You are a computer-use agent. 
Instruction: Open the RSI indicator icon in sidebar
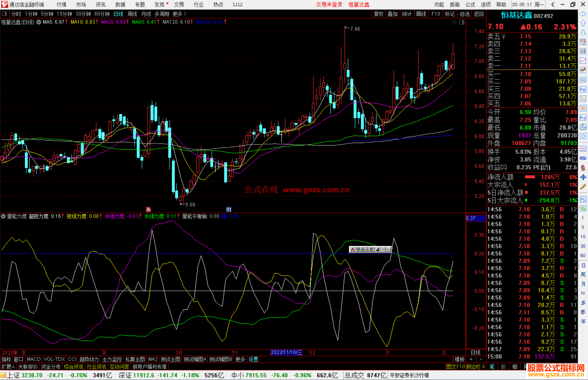tap(583, 158)
